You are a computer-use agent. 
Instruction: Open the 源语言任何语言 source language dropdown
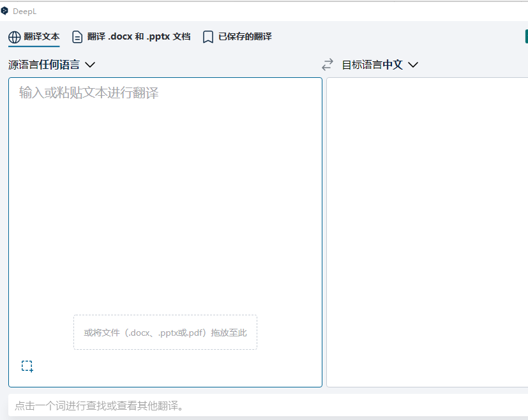tap(44, 64)
